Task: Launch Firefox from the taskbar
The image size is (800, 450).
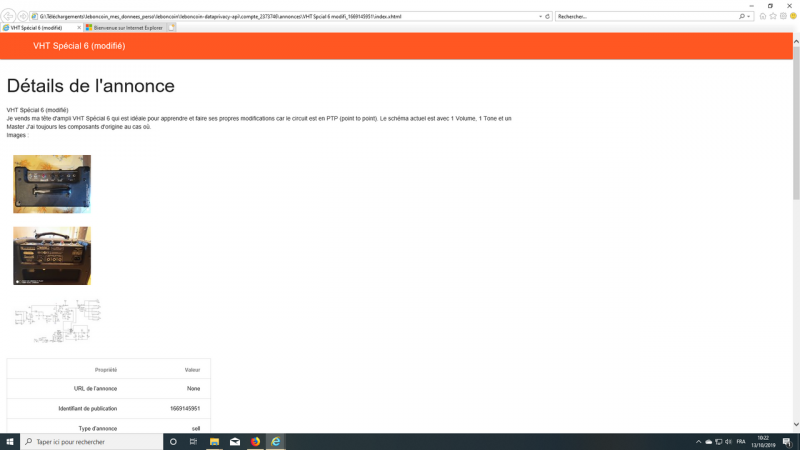Action: point(255,441)
